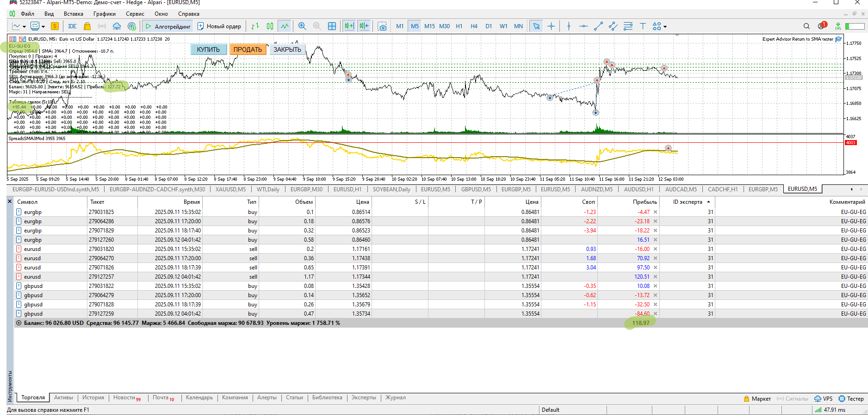Viewport: 868px width, 415px height.
Task: Select the crosshair cursor tool
Action: tap(551, 26)
